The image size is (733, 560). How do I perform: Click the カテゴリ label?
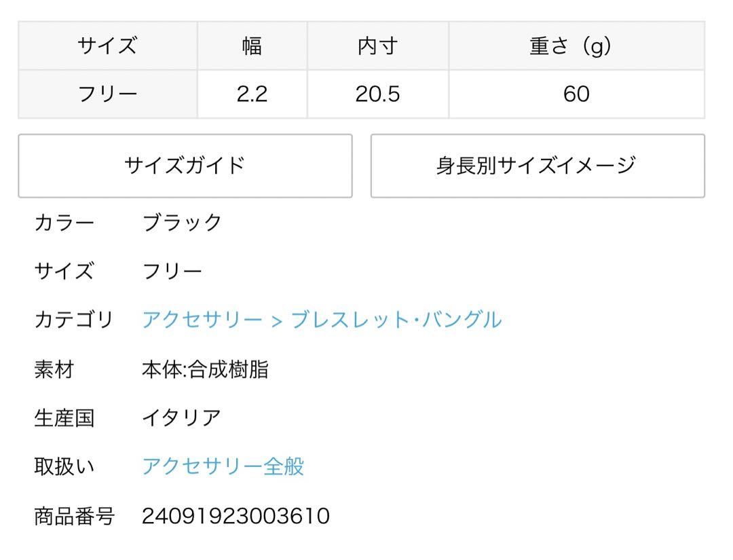click(x=74, y=320)
